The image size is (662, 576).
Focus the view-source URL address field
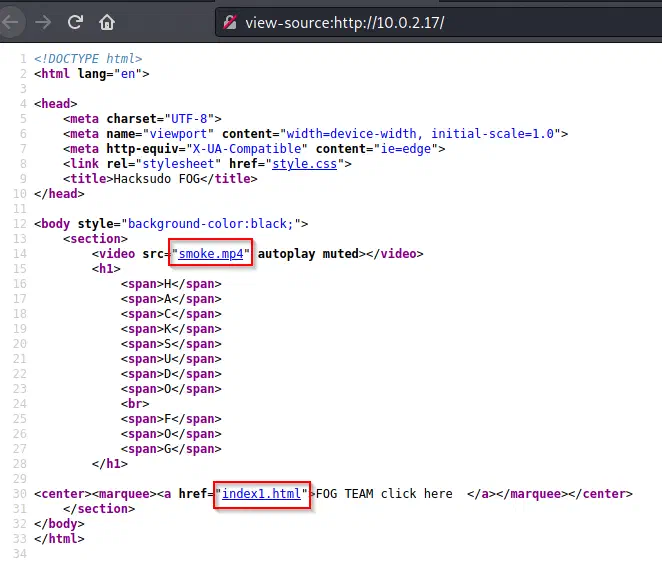coord(438,22)
